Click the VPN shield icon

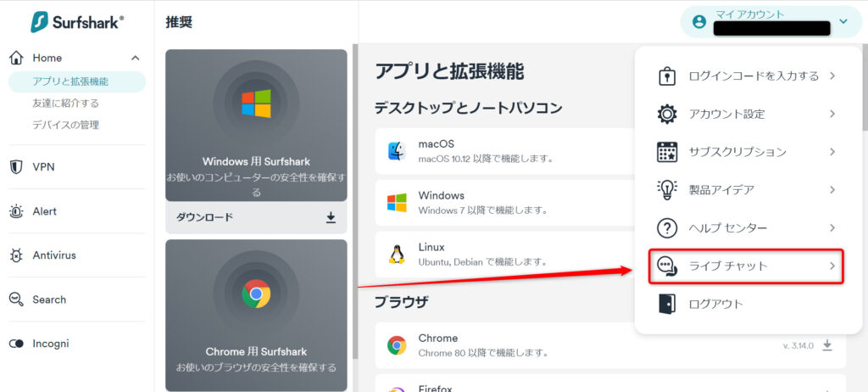[x=17, y=167]
